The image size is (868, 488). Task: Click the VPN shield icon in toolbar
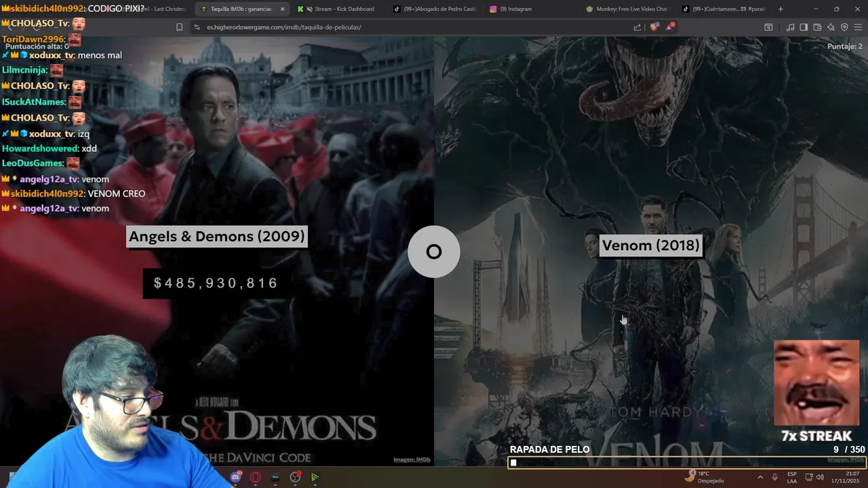pyautogui.click(x=844, y=27)
